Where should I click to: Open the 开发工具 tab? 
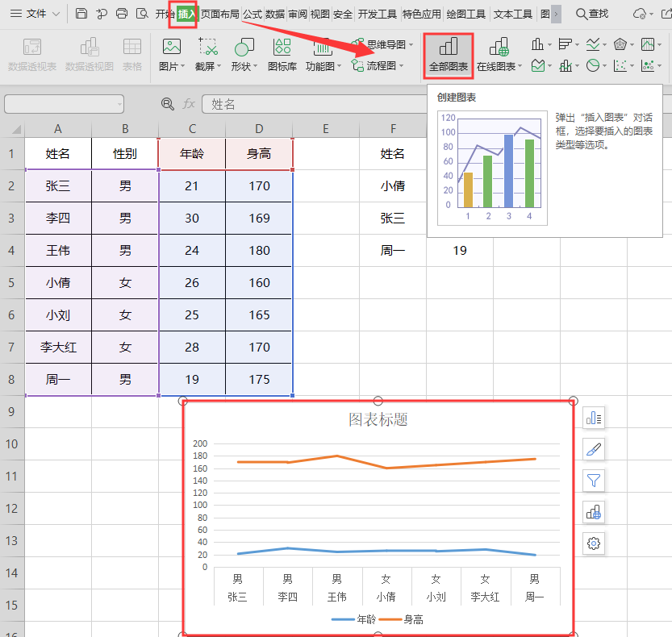[x=378, y=15]
